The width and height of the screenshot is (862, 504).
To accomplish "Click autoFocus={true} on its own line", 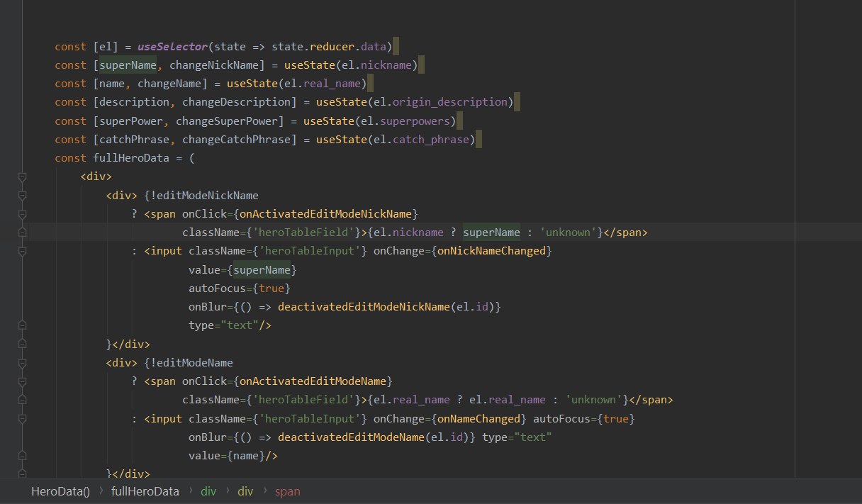I will click(240, 288).
